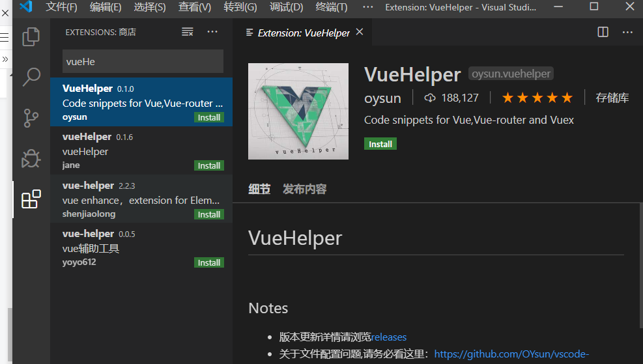Click the oysun.vuehelper identifier badge

click(511, 74)
